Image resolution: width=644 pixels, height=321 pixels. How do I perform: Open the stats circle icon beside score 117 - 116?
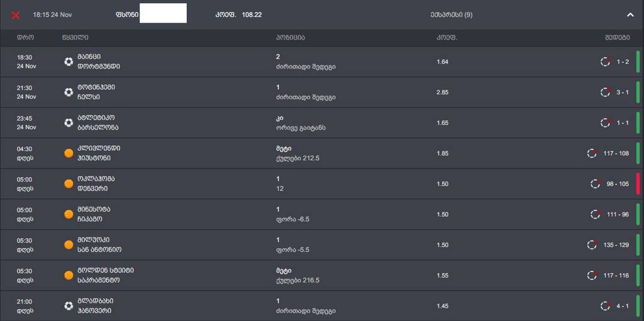(x=592, y=275)
